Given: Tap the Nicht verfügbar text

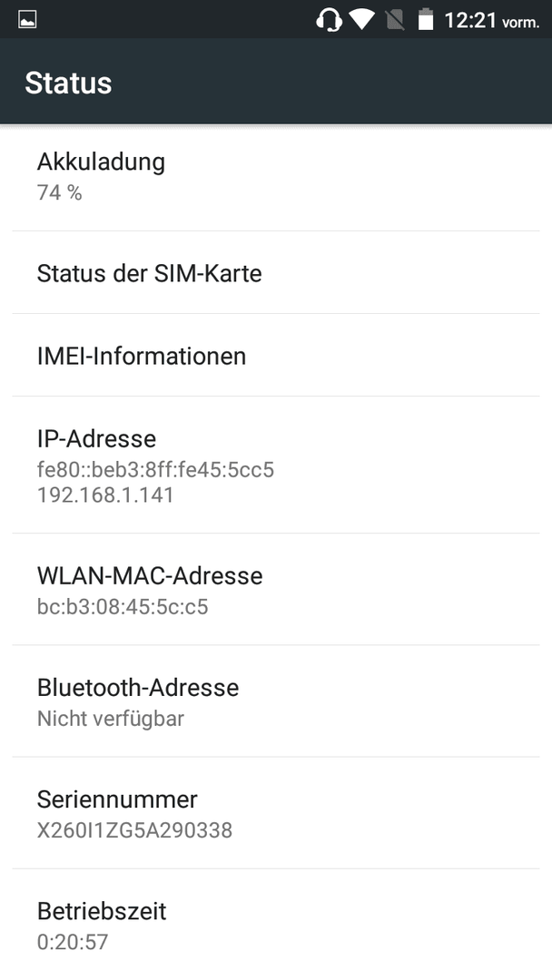Looking at the screenshot, I should pos(111,719).
